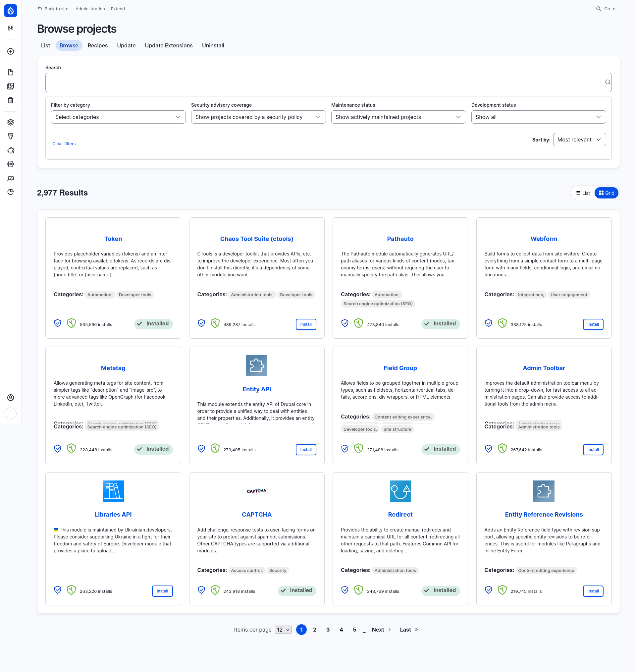Click the Drupal logo in the sidebar
Image resolution: width=636 pixels, height=672 pixels.
click(x=11, y=11)
